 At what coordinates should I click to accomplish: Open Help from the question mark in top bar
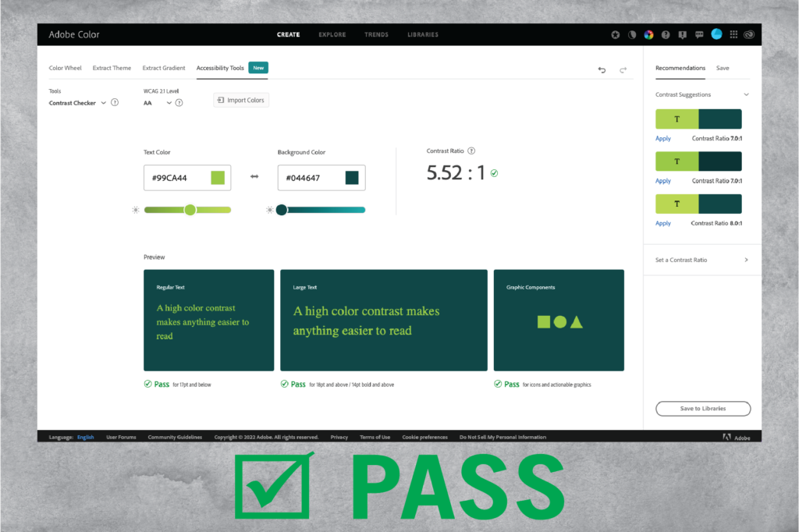pyautogui.click(x=666, y=34)
